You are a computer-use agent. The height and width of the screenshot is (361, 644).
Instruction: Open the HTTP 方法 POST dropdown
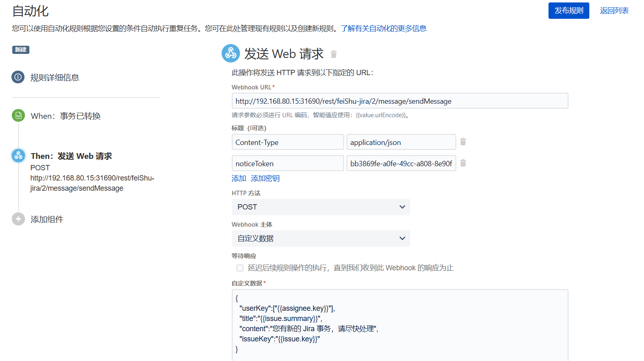point(320,207)
